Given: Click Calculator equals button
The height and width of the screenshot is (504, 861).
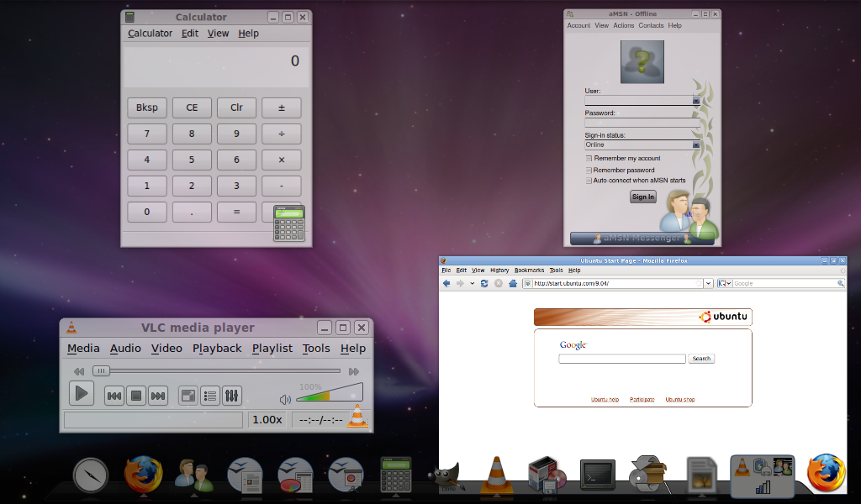Looking at the screenshot, I should tap(236, 212).
